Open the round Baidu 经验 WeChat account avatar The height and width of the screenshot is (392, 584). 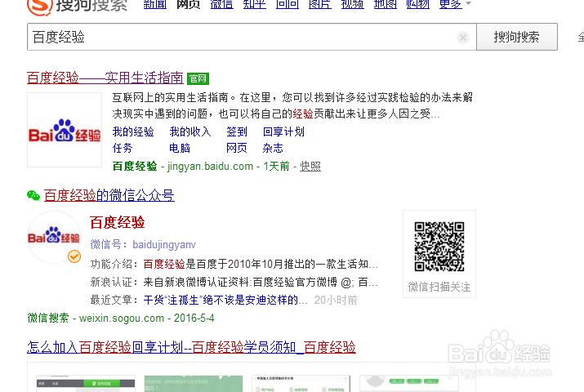click(x=54, y=237)
